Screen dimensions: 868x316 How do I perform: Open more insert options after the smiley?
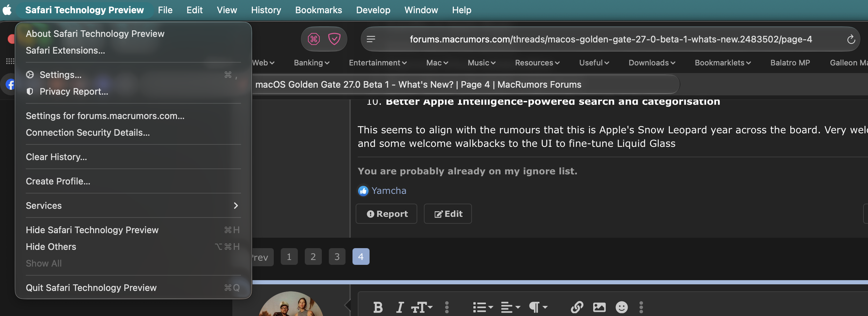[641, 307]
